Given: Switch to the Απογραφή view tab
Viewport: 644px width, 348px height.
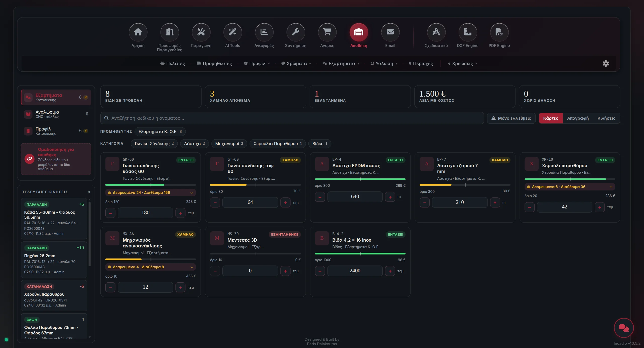Looking at the screenshot, I should (578, 118).
